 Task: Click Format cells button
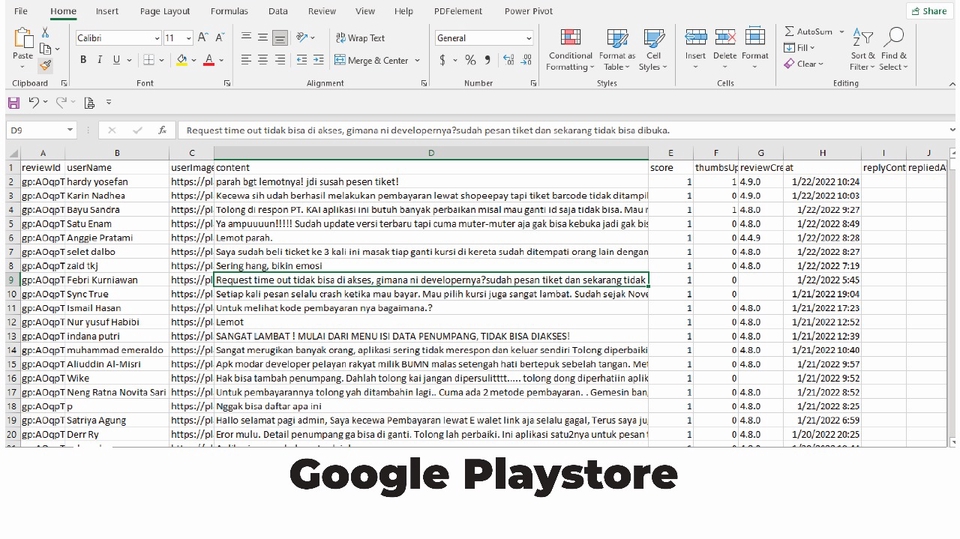pos(755,48)
